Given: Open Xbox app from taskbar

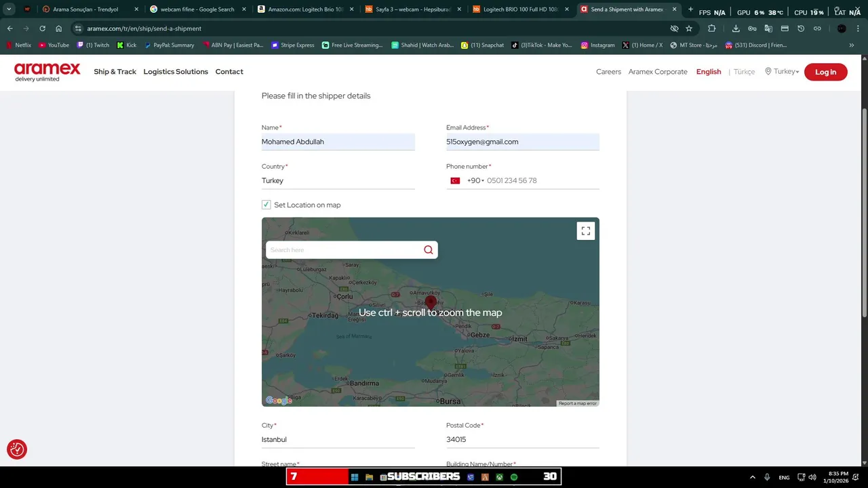Looking at the screenshot, I should [499, 477].
